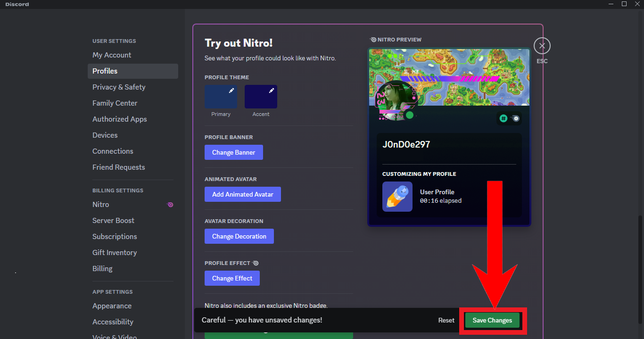This screenshot has height=339, width=644.
Task: Click 'Careful — you have unsaved changes!' text
Action: [262, 320]
